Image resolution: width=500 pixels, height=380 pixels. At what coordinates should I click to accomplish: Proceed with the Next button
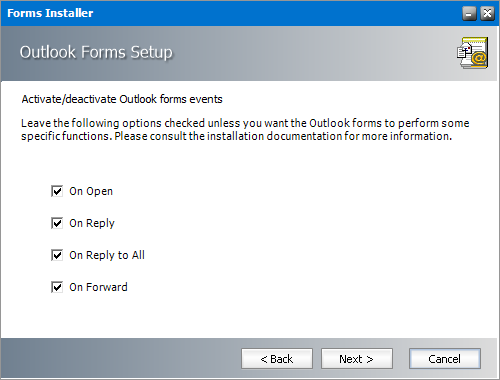tap(357, 359)
